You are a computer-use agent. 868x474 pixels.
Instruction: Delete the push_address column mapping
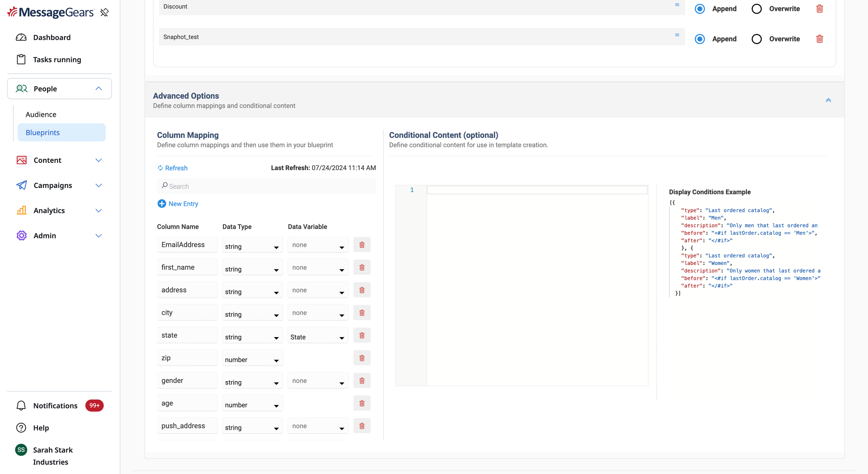click(362, 426)
